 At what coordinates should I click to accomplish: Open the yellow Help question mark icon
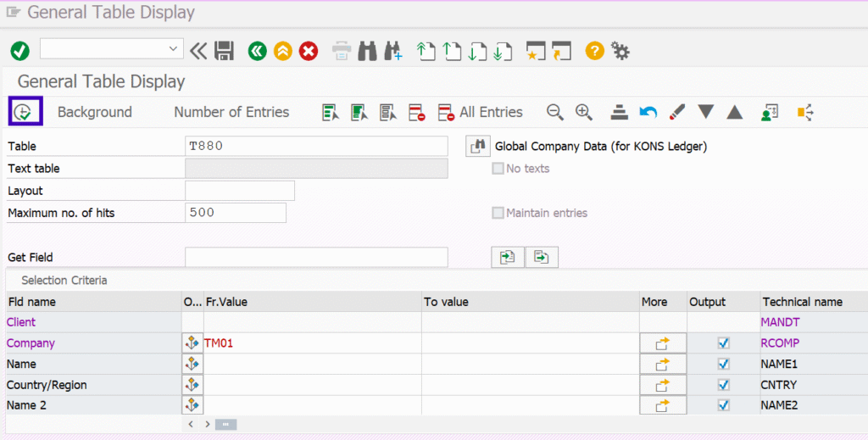[594, 51]
